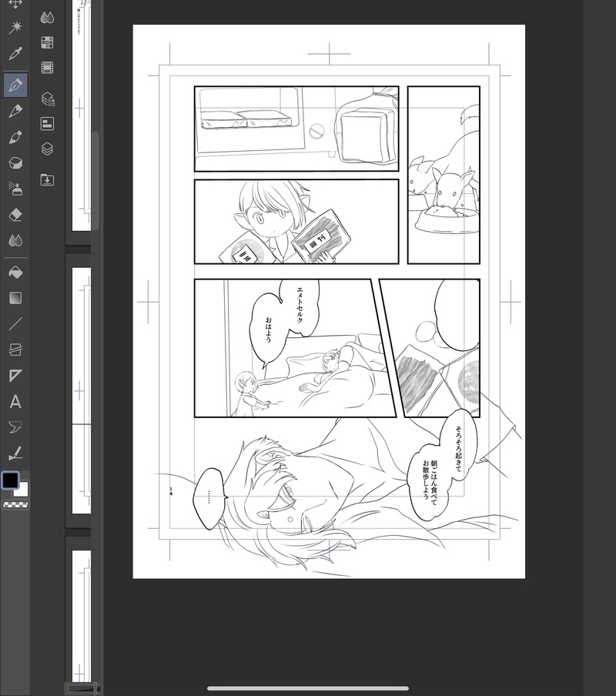Open the Material folder palette
This screenshot has height=696, width=616.
[x=47, y=179]
